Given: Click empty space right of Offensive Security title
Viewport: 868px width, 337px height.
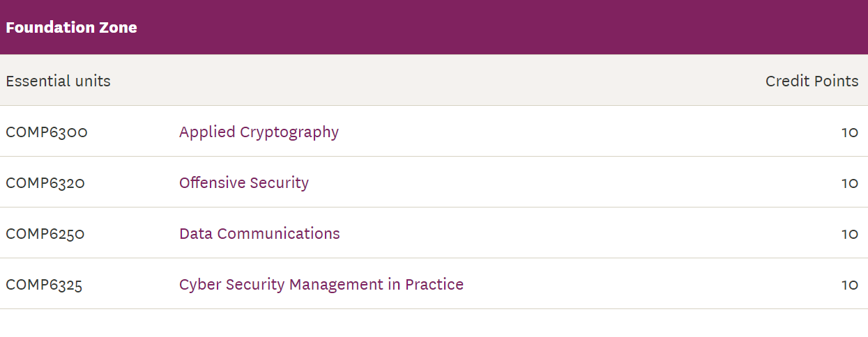Looking at the screenshot, I should tap(572, 183).
